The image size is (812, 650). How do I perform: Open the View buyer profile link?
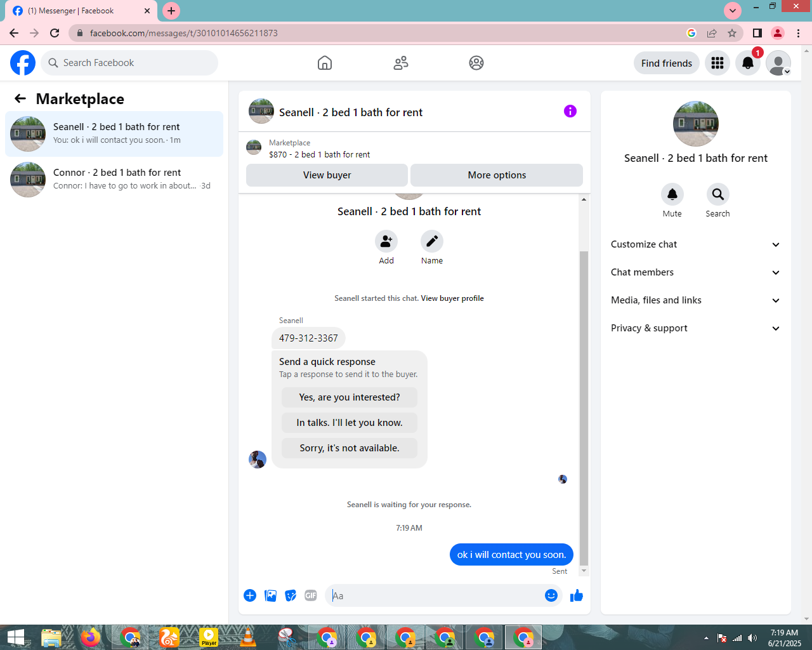pyautogui.click(x=452, y=298)
